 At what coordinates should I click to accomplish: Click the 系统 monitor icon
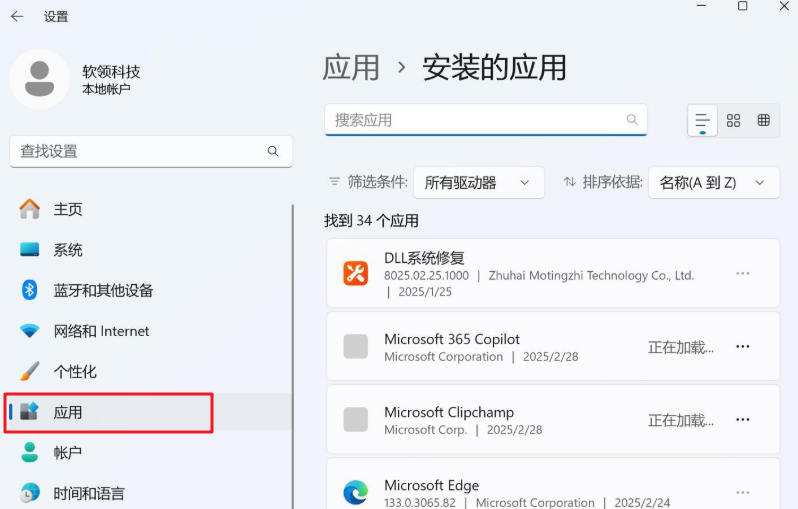pyautogui.click(x=30, y=249)
